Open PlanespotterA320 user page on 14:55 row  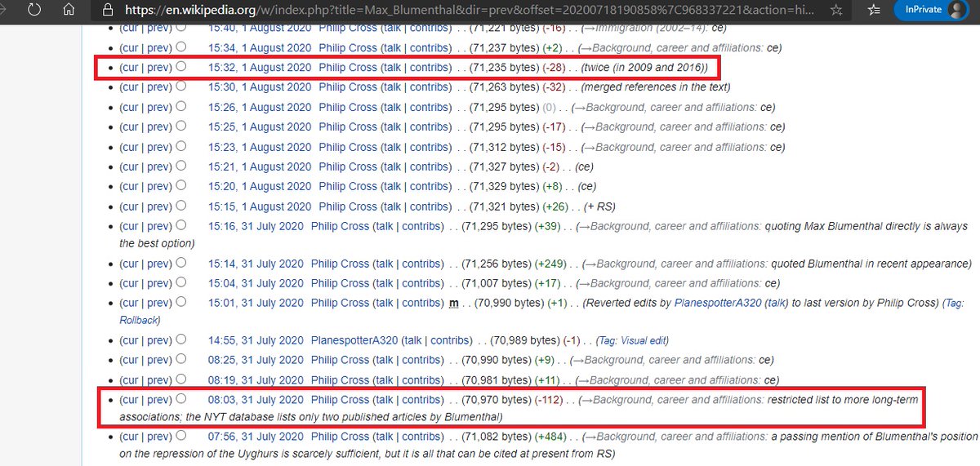tap(354, 340)
